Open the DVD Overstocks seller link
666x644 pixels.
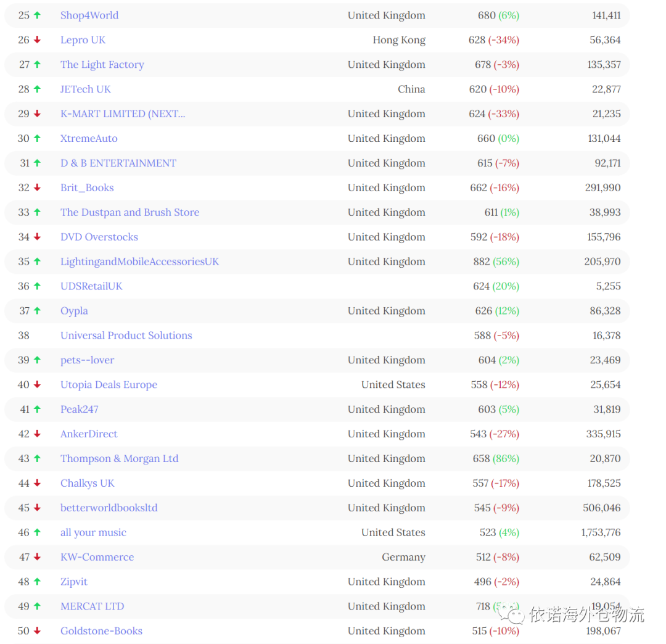click(x=99, y=237)
